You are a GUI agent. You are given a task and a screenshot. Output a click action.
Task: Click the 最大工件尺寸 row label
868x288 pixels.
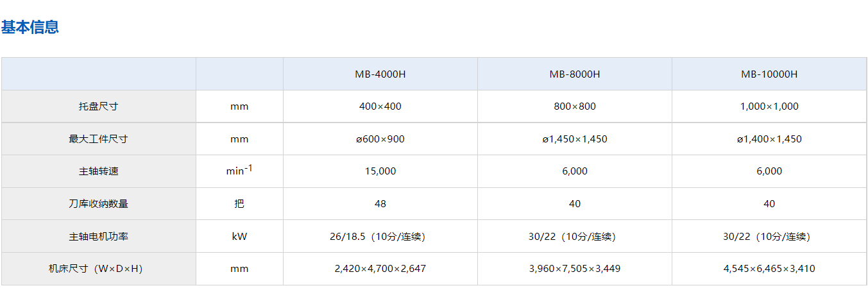click(98, 139)
